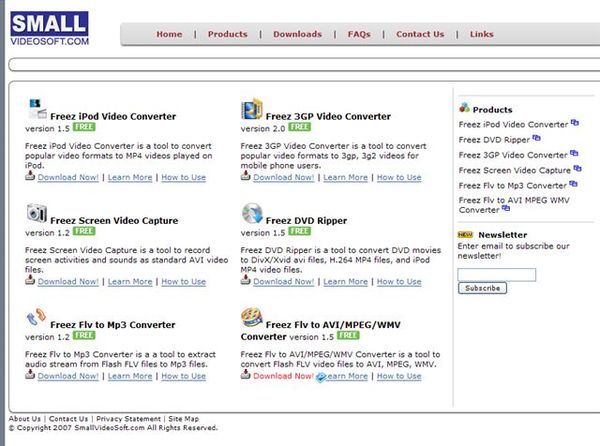Viewport: 600px width, 446px height.
Task: Click the FREE badge for Flv to AVI/MPEG/WMV Converter
Action: pyautogui.click(x=348, y=335)
